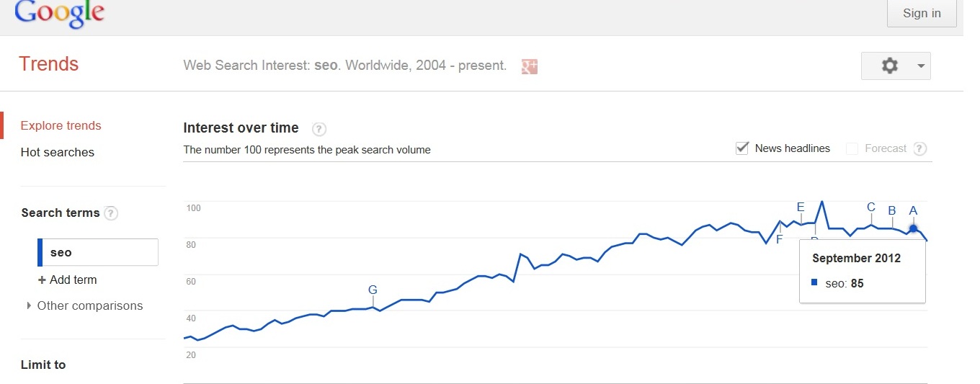This screenshot has height=384, width=980.
Task: Click the Google logo
Action: tap(59, 13)
